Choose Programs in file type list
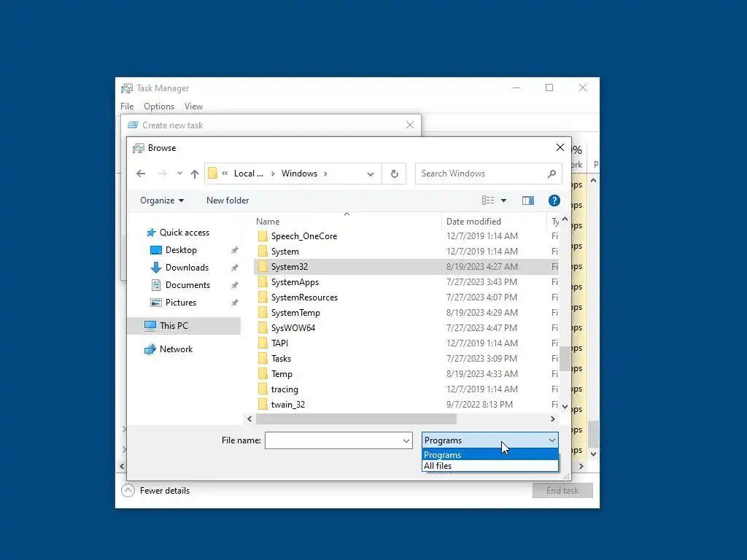Viewport: 747px width, 560px height. pos(489,455)
